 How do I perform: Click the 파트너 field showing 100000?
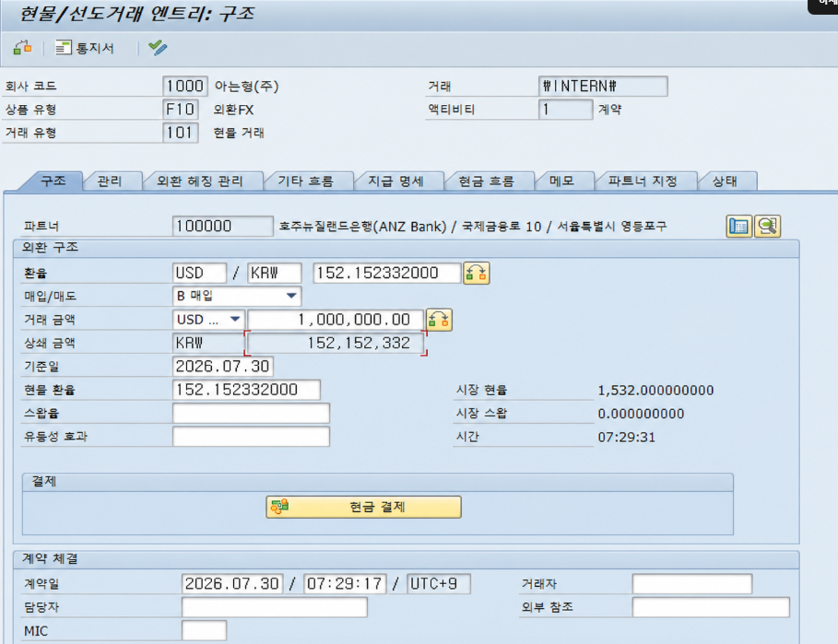(x=223, y=227)
